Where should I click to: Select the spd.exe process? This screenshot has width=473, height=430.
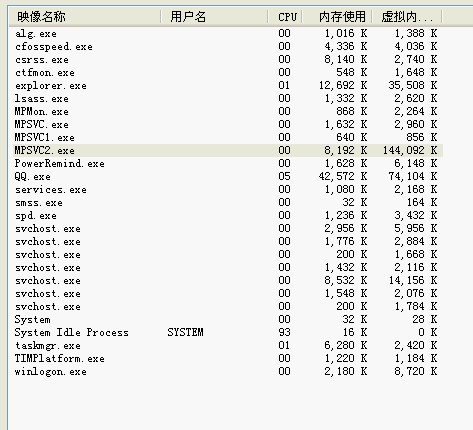click(228, 215)
